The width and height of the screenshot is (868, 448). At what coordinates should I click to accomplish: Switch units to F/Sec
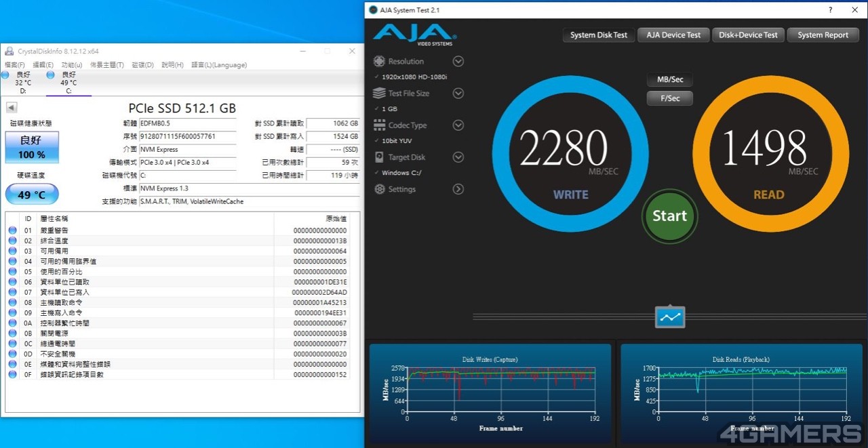tap(670, 98)
